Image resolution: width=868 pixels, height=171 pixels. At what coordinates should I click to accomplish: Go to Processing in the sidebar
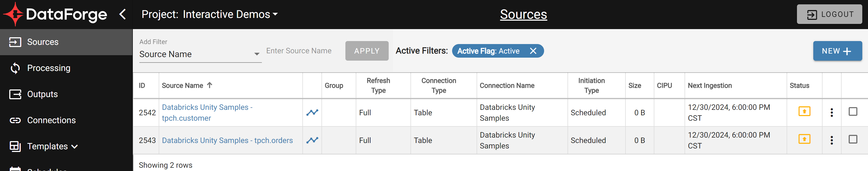pyautogui.click(x=66, y=68)
